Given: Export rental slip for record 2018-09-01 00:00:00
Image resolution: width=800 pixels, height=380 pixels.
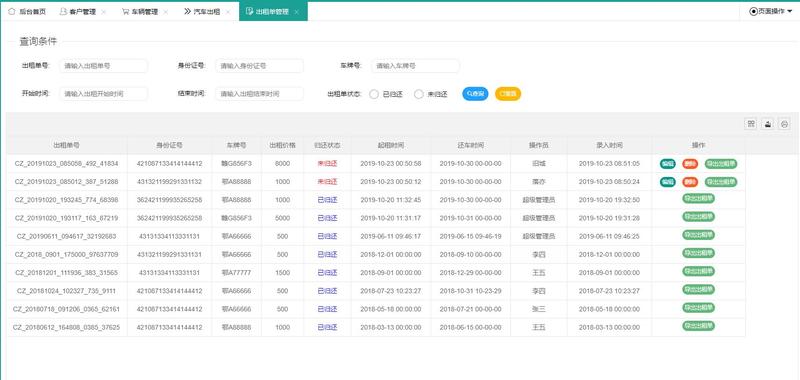Looking at the screenshot, I should (x=698, y=271).
